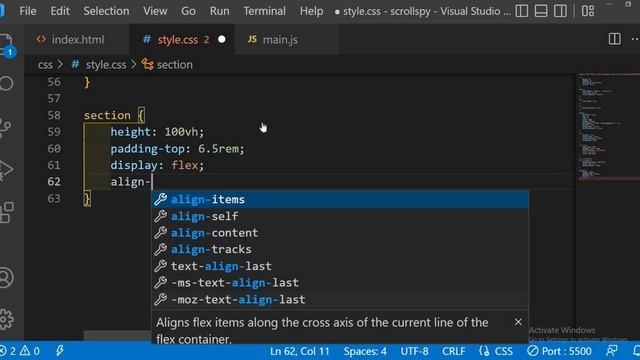Open the Manage gear icon
The height and width of the screenshot is (360, 640).
(7, 319)
